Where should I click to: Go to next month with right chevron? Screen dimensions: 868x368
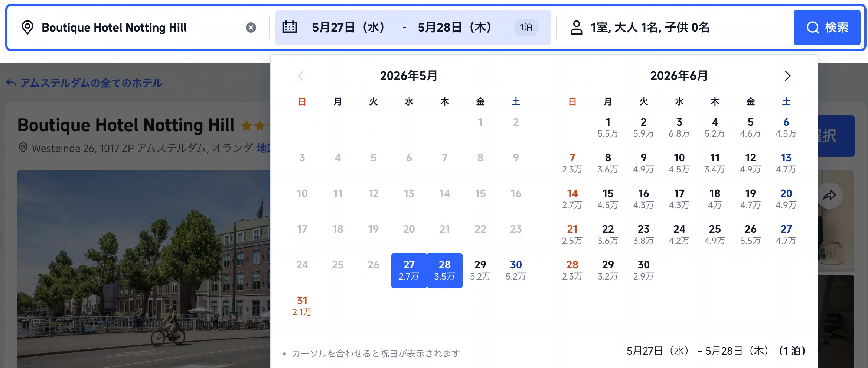click(x=787, y=76)
